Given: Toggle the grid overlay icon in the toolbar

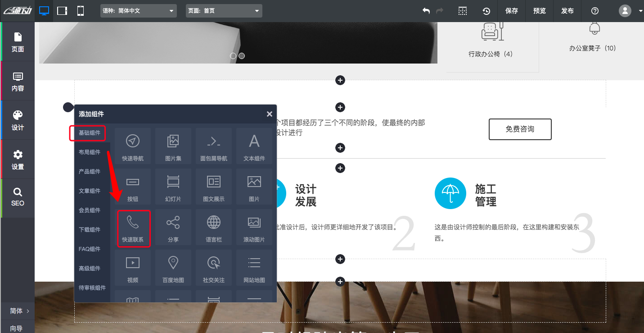Looking at the screenshot, I should point(463,10).
